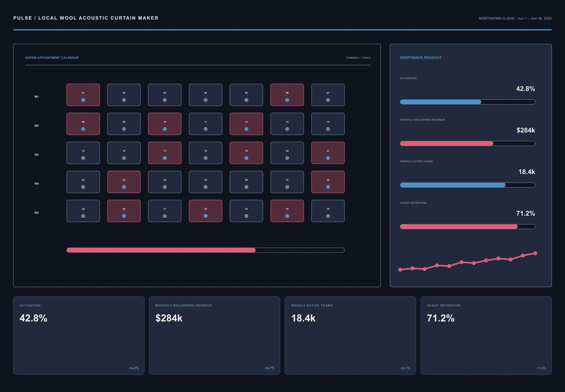The height and width of the screenshot is (392, 565).
Task: Open the 30-Day Retention 71.2% card
Action: click(x=486, y=336)
